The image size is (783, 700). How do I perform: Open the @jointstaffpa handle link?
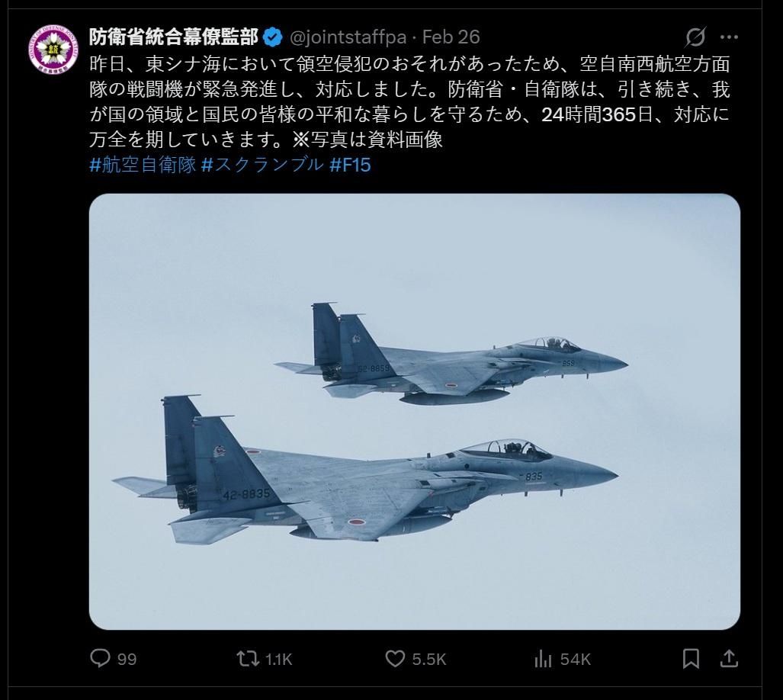[x=348, y=37]
